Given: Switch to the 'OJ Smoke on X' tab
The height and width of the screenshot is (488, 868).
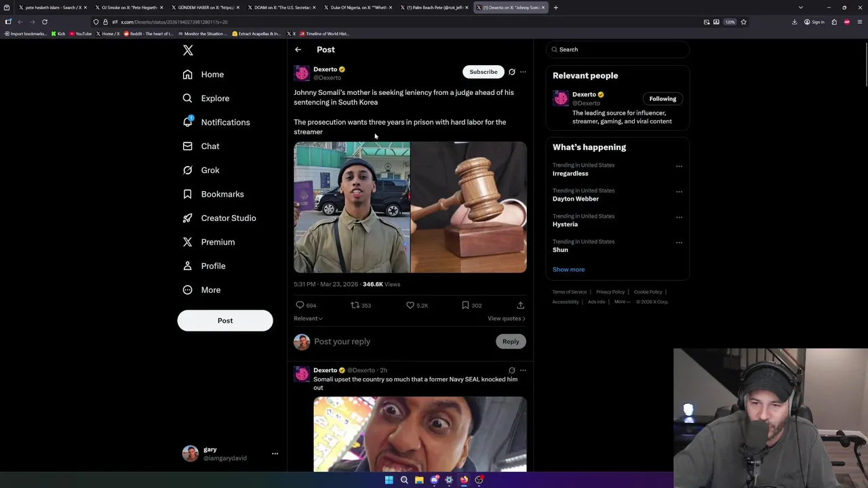Looking at the screenshot, I should click(x=129, y=7).
